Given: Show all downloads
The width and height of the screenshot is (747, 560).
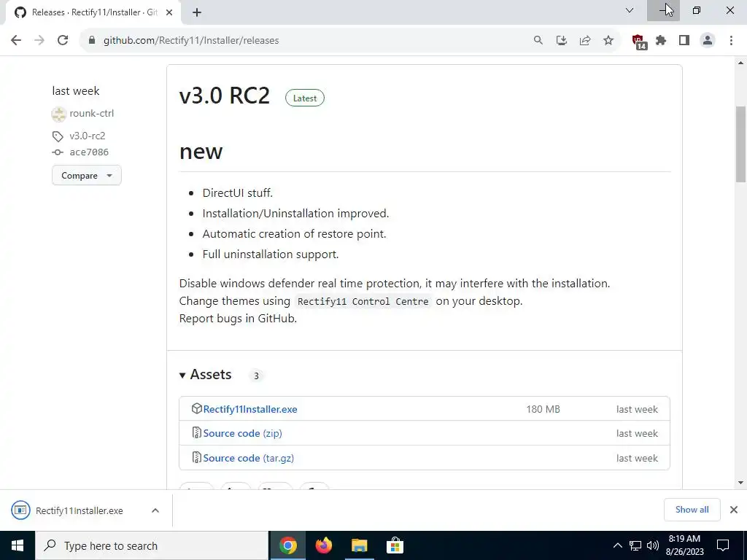Looking at the screenshot, I should (x=692, y=510).
